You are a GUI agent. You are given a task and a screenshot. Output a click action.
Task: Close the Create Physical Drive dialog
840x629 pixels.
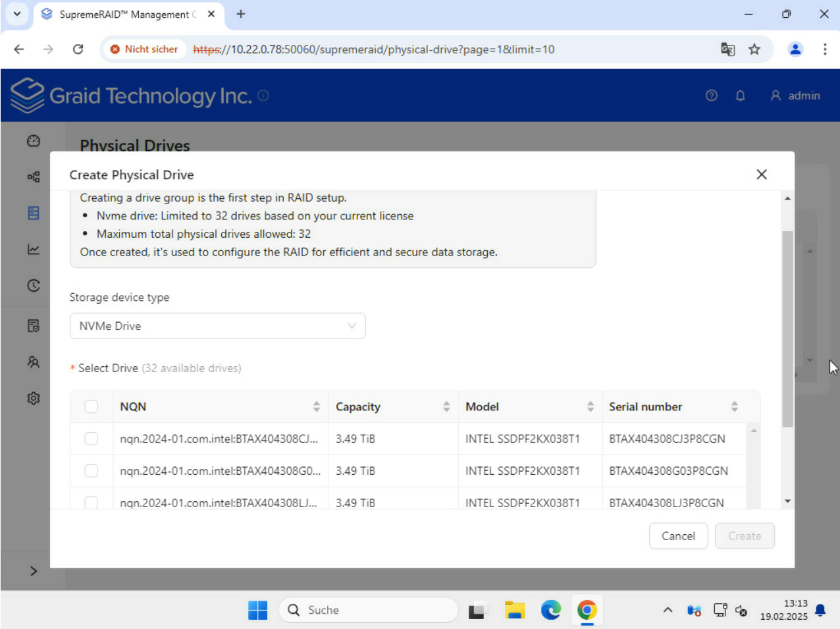coord(762,175)
